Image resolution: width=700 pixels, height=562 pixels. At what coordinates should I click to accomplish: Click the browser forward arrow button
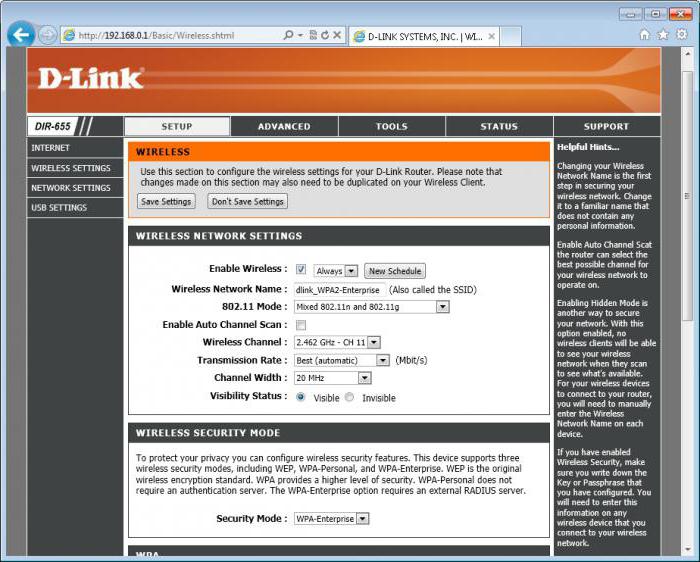pos(47,35)
